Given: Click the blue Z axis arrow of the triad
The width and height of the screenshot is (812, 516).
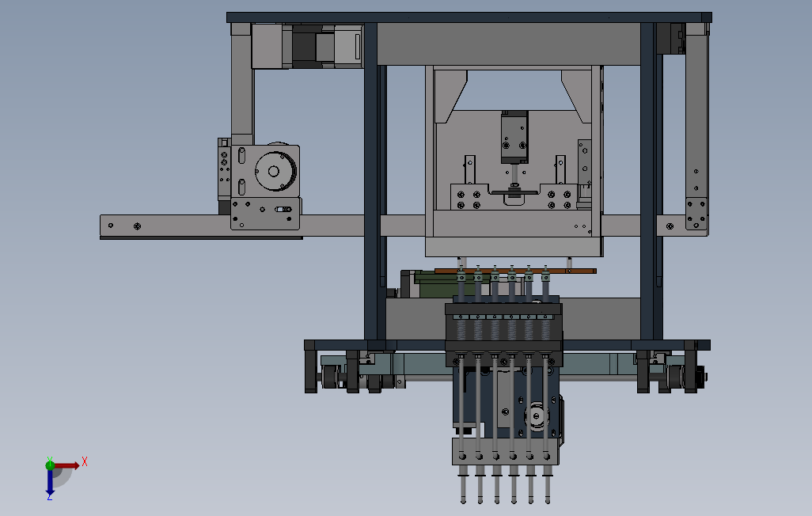Looking at the screenshot, I should 50,483.
